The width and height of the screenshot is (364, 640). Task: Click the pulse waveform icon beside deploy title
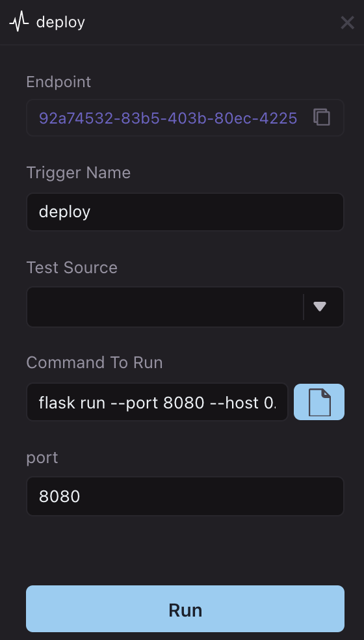[19, 22]
